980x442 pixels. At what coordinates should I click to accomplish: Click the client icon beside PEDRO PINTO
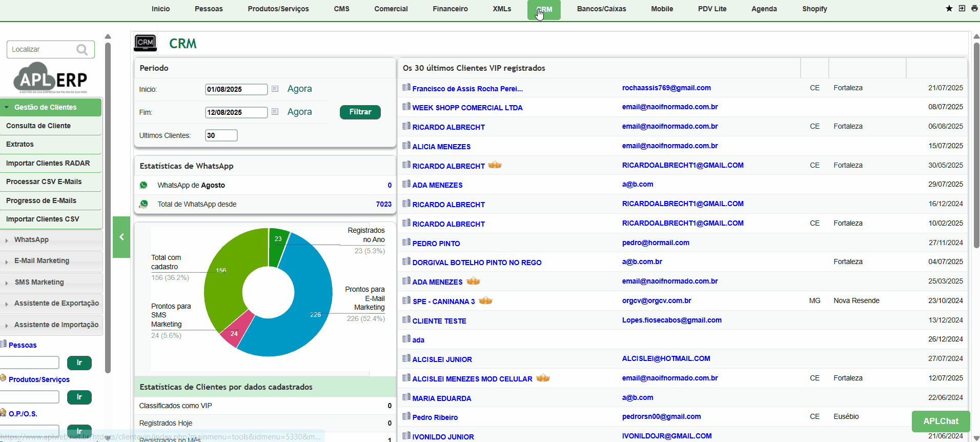406,243
